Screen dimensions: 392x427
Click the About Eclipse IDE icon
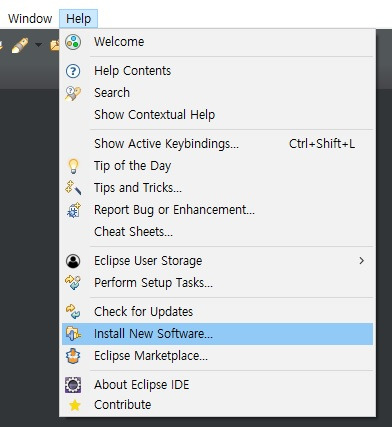73,385
